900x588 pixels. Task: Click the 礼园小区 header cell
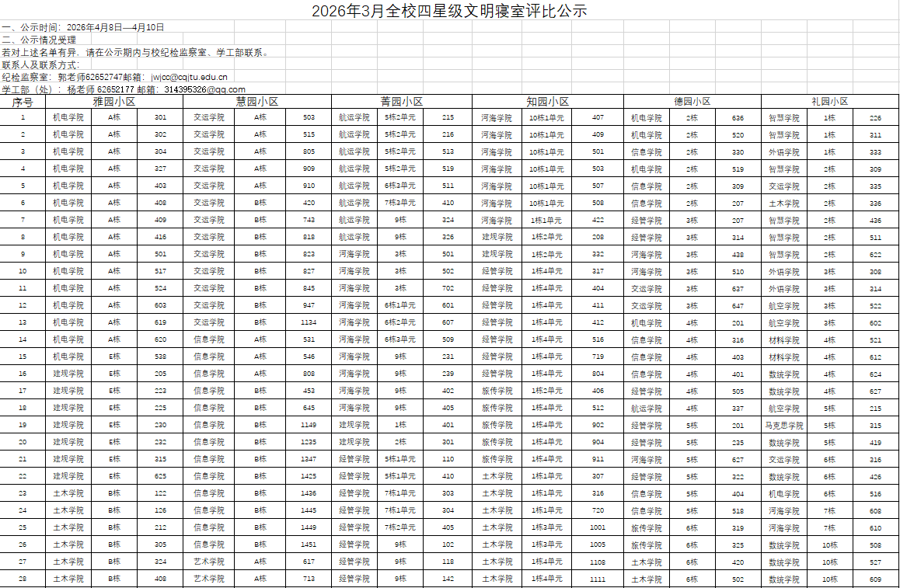click(829, 102)
